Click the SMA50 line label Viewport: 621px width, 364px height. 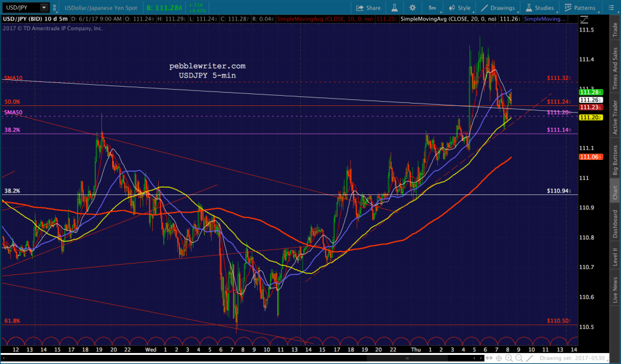coord(13,113)
